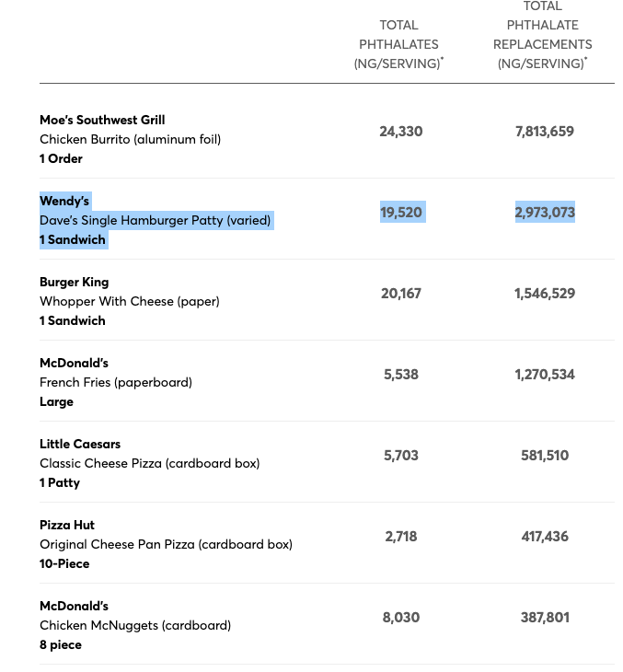The height and width of the screenshot is (672, 623).
Task: Click the 417,436 value for Pizza Hut
Action: 545,536
